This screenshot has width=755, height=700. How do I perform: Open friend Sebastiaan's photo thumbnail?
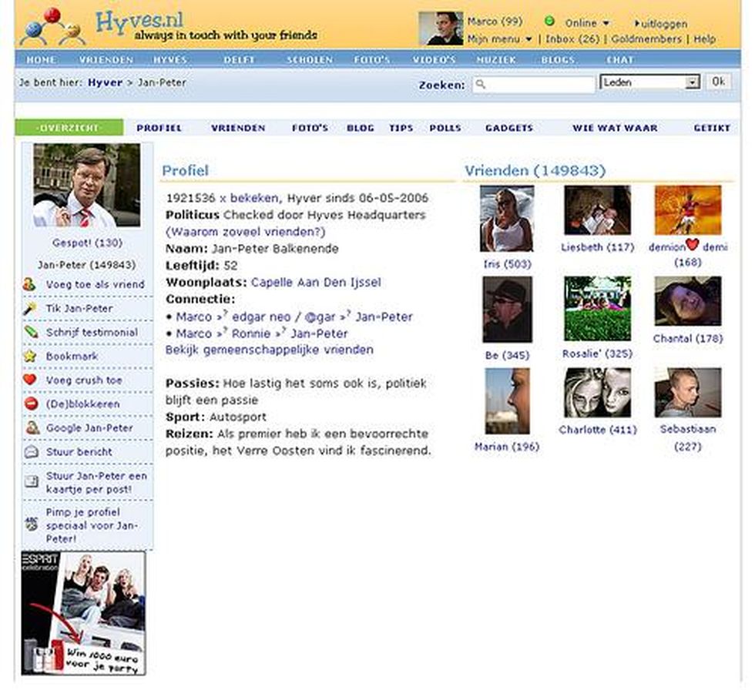click(x=687, y=393)
